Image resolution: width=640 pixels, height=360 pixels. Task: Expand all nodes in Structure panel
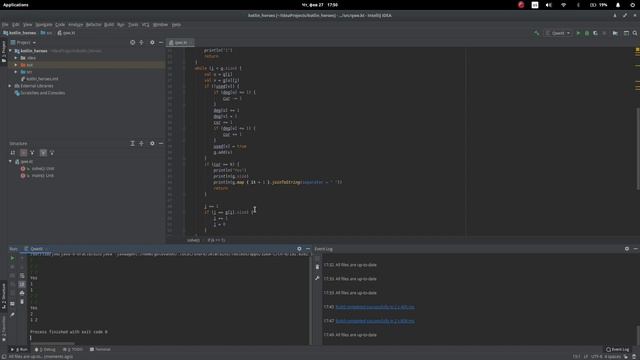132,143
